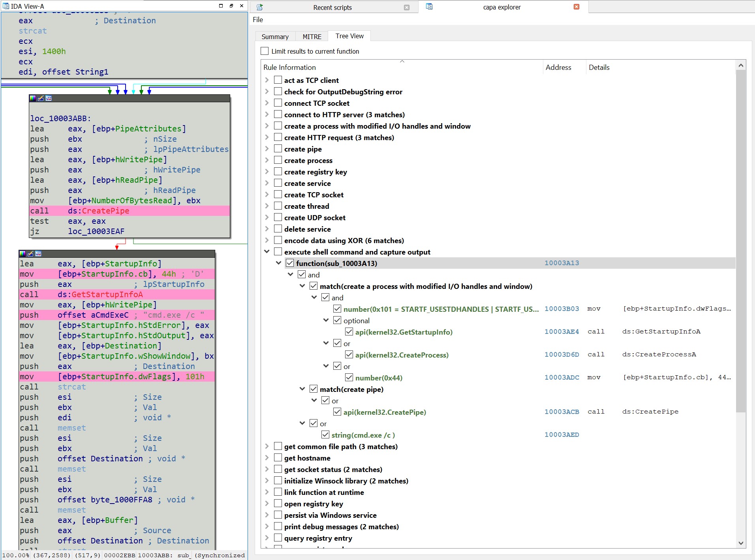Switch to the Summary tab
The height and width of the screenshot is (560, 755).
pos(275,37)
